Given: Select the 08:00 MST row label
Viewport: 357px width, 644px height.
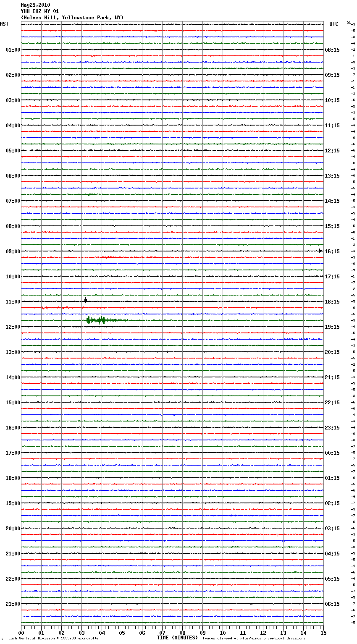Looking at the screenshot, I should tap(13, 226).
